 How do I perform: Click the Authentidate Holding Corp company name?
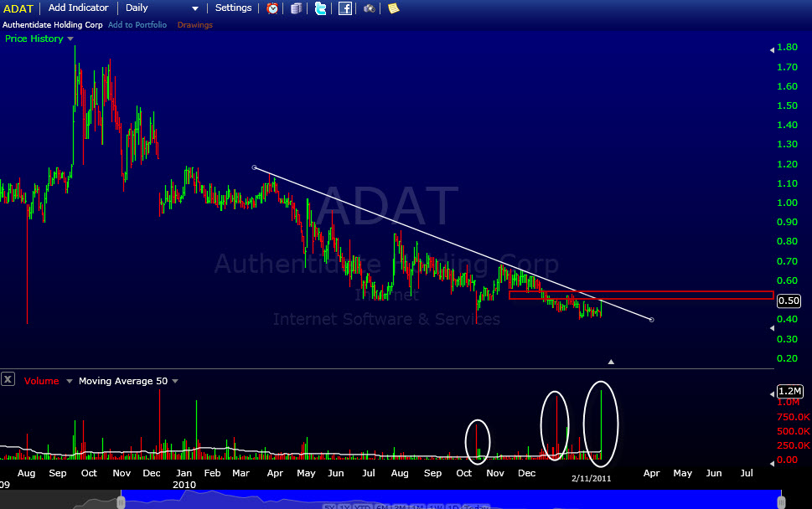pyautogui.click(x=52, y=25)
